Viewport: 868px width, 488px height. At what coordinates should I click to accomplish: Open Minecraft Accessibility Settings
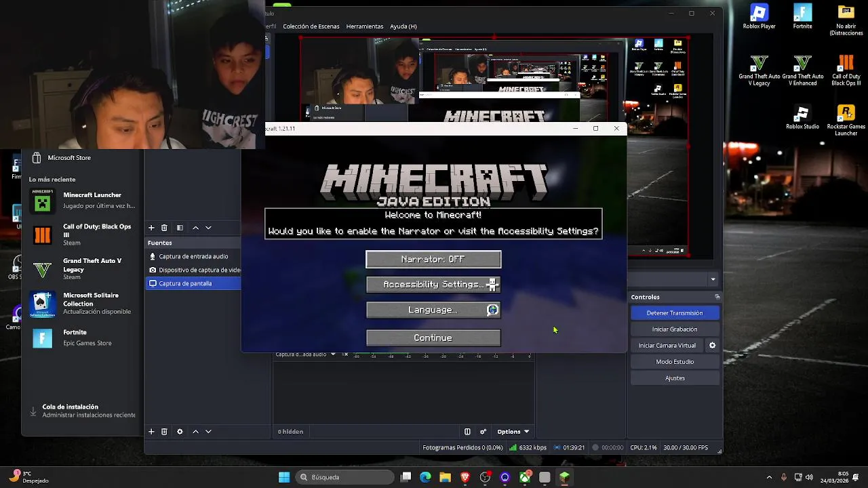coord(433,285)
